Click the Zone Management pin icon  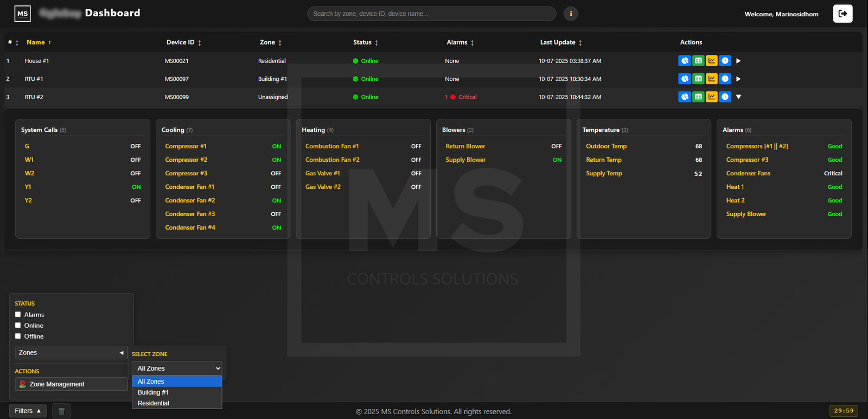point(23,384)
